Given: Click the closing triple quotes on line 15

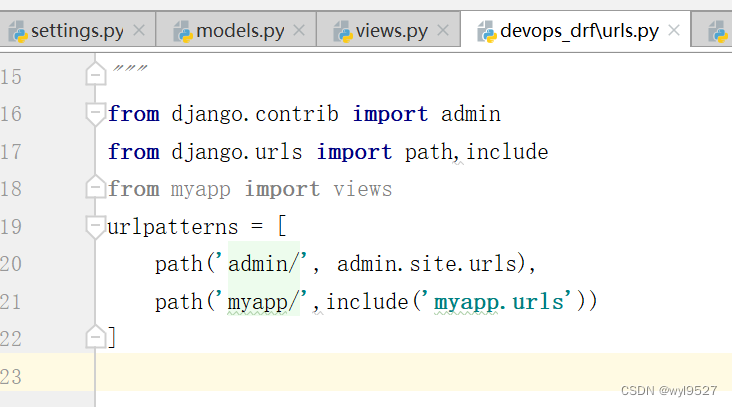Looking at the screenshot, I should point(130,69).
